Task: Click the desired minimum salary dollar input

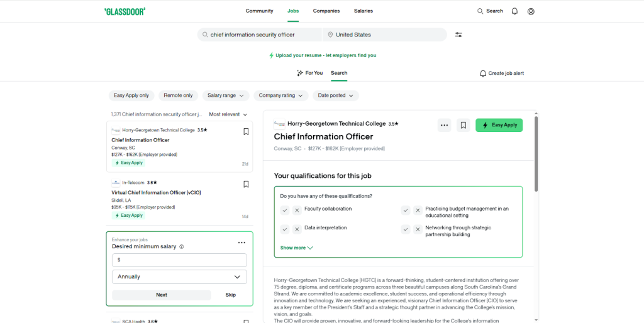Action: coord(179,260)
